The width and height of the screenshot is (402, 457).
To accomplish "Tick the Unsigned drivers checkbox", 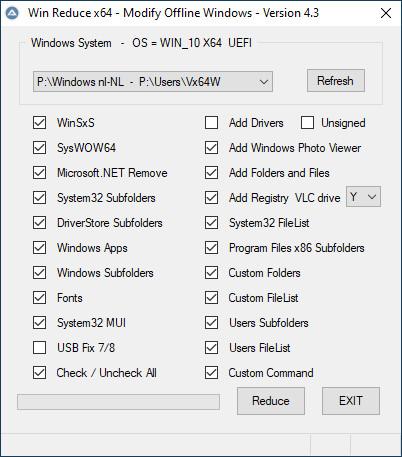I will 307,123.
